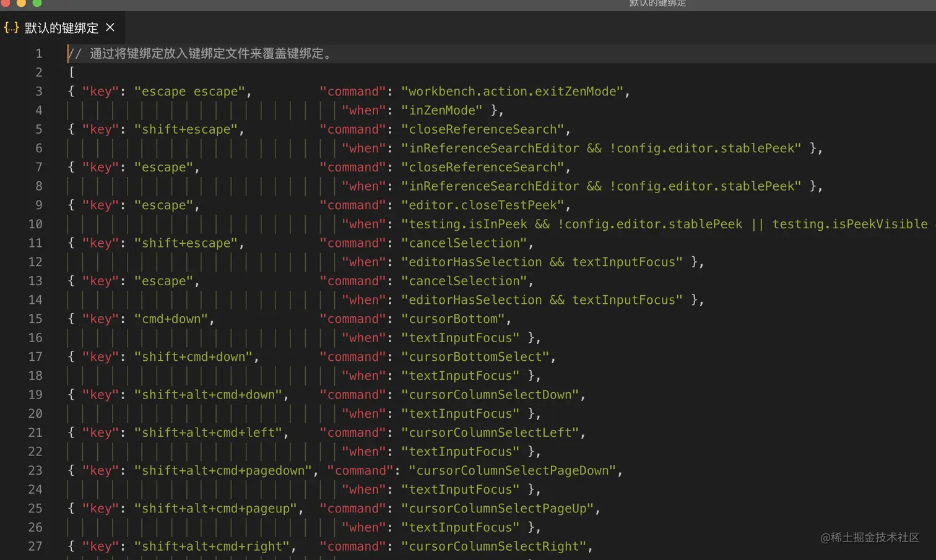Click the JSON braces file icon on tab
The width and height of the screenshot is (936, 560).
[11, 27]
